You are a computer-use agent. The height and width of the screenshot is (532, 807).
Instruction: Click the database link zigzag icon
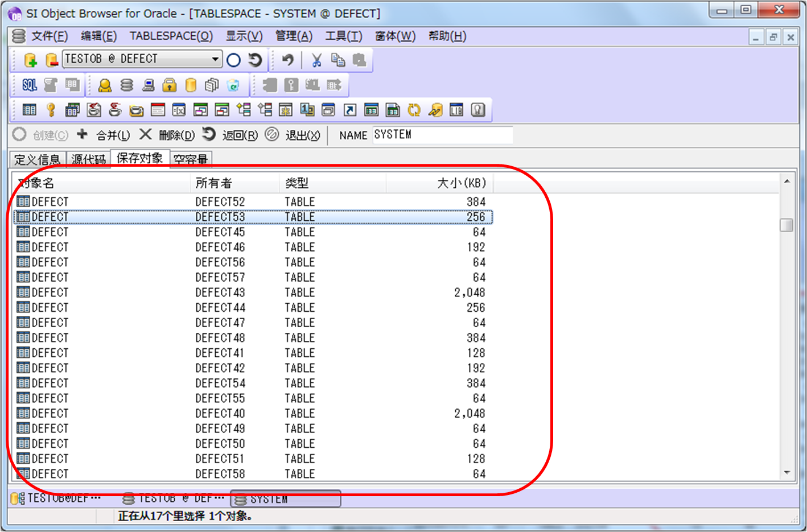pos(435,110)
